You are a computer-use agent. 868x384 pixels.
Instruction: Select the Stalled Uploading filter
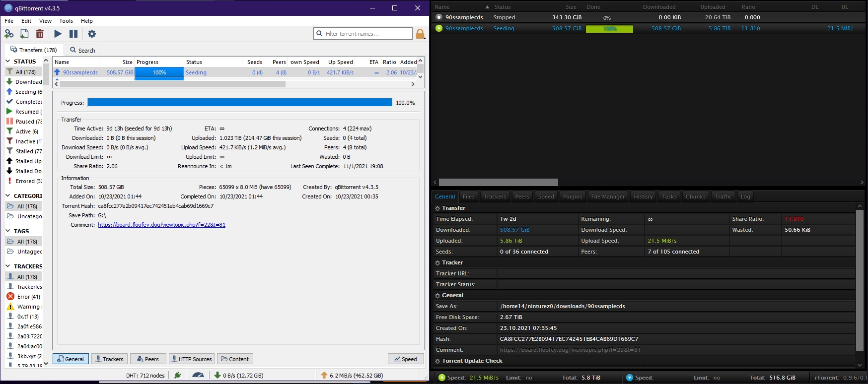point(25,161)
